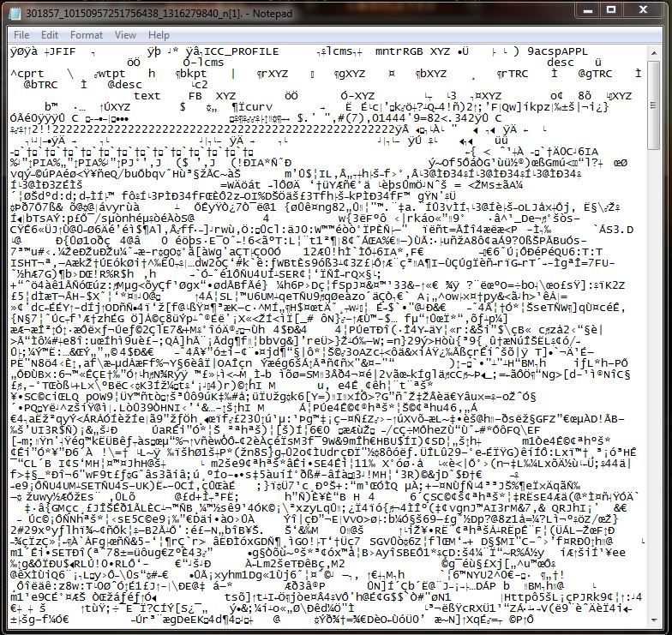Click on the '$.' ",#(7),01444' text

(353, 118)
